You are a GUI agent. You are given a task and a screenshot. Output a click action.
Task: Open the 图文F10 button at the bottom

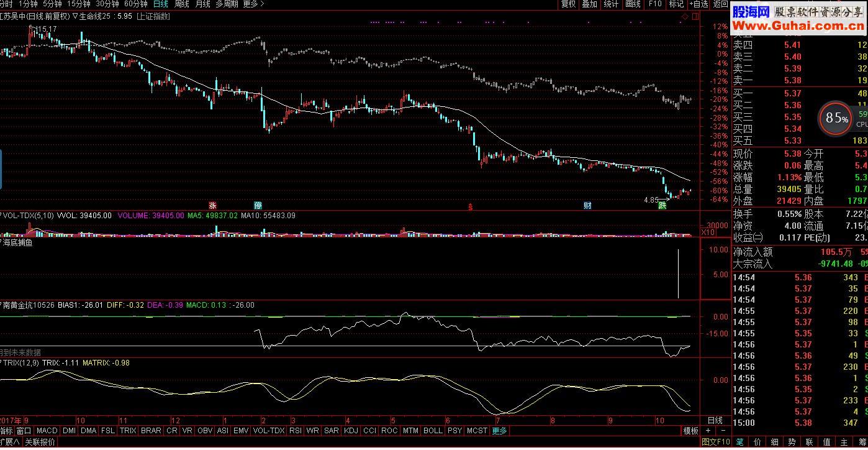click(x=716, y=442)
